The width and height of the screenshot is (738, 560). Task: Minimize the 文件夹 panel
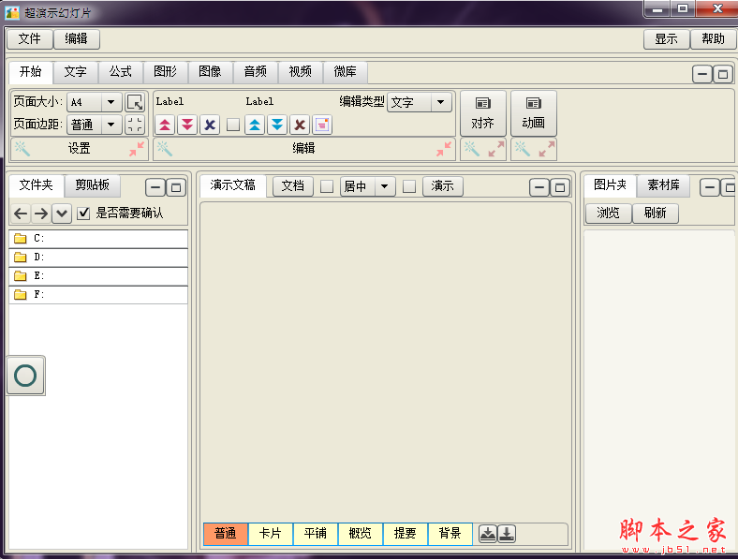pyautogui.click(x=155, y=188)
